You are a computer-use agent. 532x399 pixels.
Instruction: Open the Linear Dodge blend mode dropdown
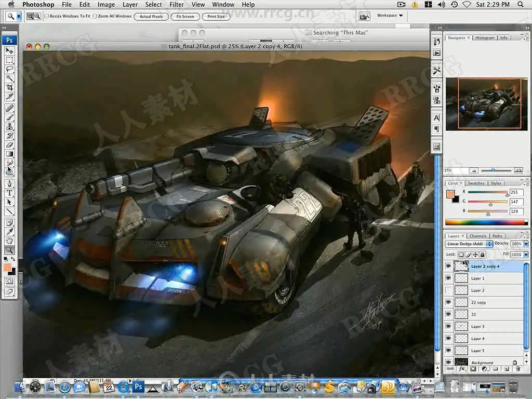click(469, 244)
